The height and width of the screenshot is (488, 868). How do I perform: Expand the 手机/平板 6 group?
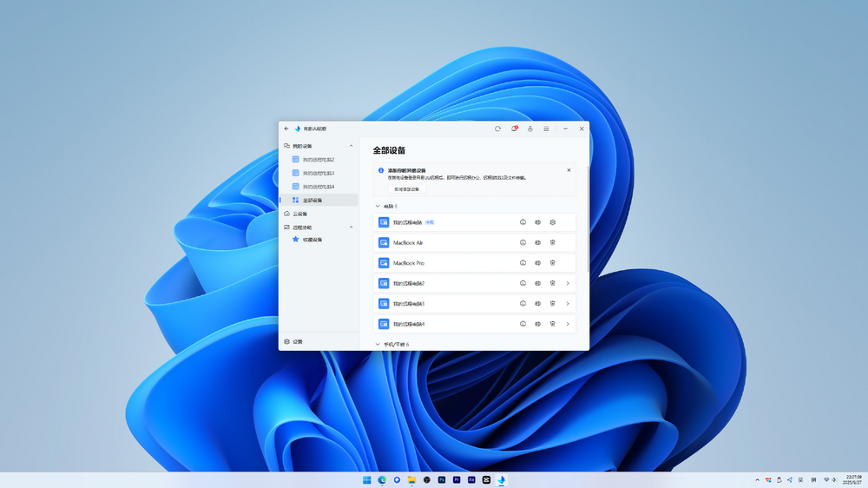click(x=378, y=345)
